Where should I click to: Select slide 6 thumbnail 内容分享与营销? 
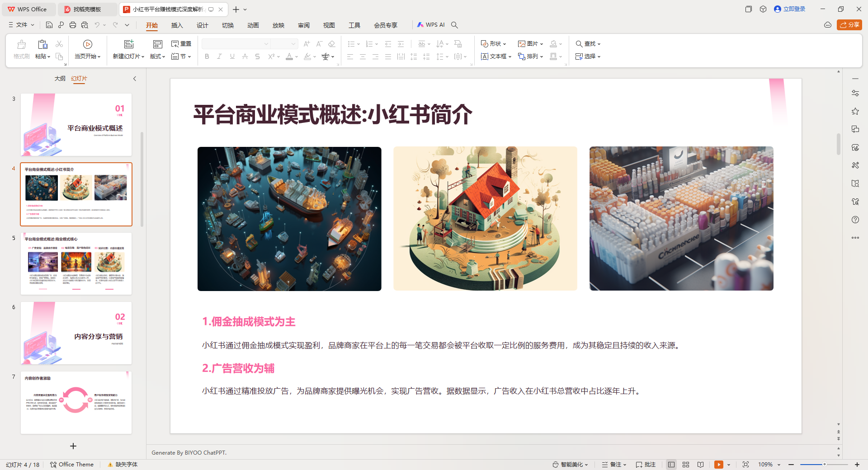click(76, 333)
